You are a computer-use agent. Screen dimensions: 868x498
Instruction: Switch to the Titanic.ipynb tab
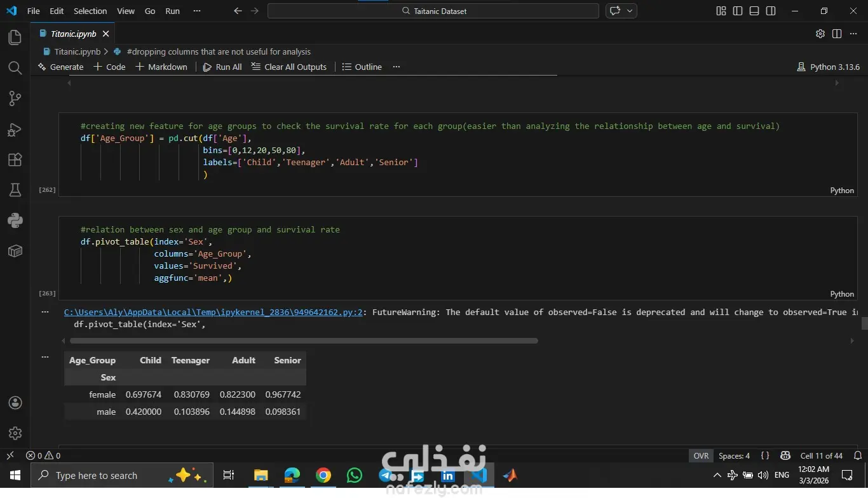(72, 34)
